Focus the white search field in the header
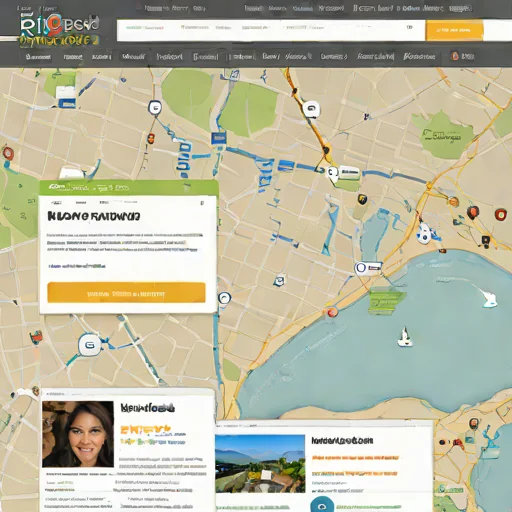The image size is (512, 512). coord(271,30)
